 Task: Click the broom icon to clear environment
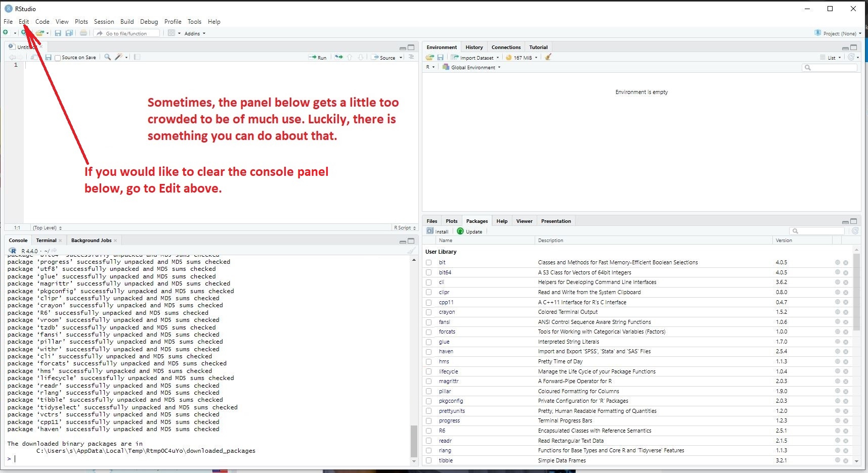548,58
